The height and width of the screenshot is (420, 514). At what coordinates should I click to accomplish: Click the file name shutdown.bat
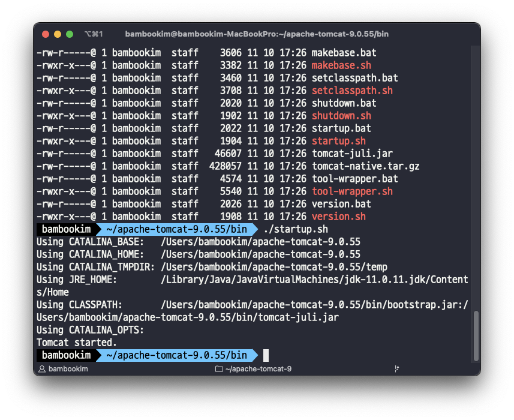click(344, 103)
